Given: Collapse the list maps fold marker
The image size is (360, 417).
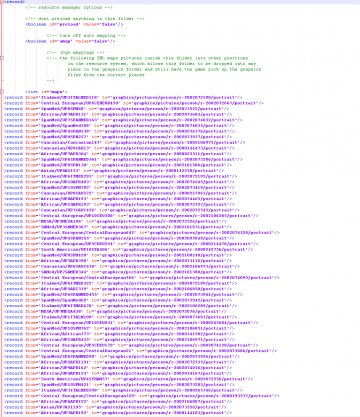Looking at the screenshot, I should coord(2,92).
